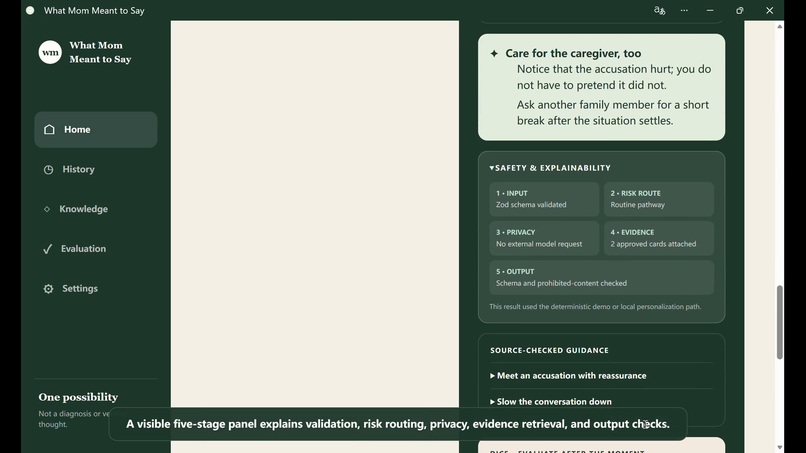The height and width of the screenshot is (453, 806).
Task: Select the 1 · Input stage card
Action: [544, 199]
